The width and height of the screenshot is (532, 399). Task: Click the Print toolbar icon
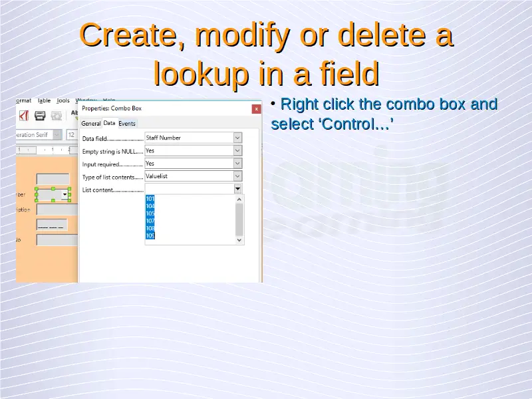click(40, 116)
